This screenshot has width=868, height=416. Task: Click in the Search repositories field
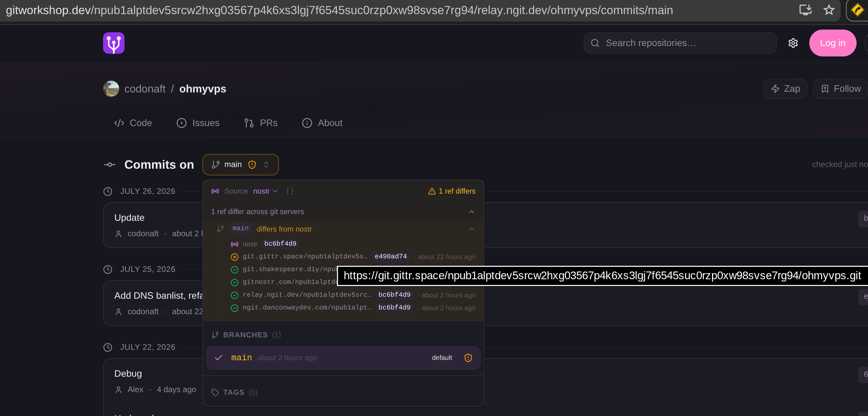coord(680,43)
